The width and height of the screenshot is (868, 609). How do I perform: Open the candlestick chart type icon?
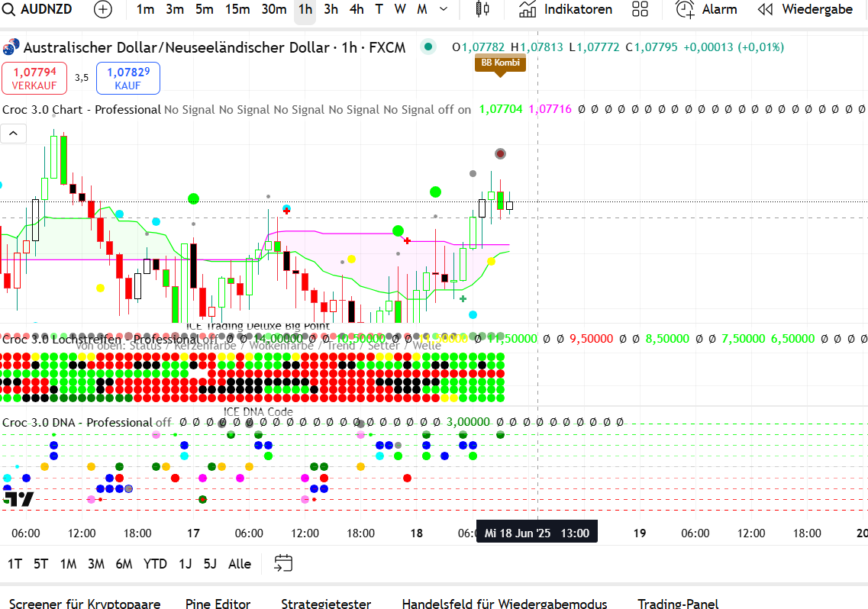point(482,9)
